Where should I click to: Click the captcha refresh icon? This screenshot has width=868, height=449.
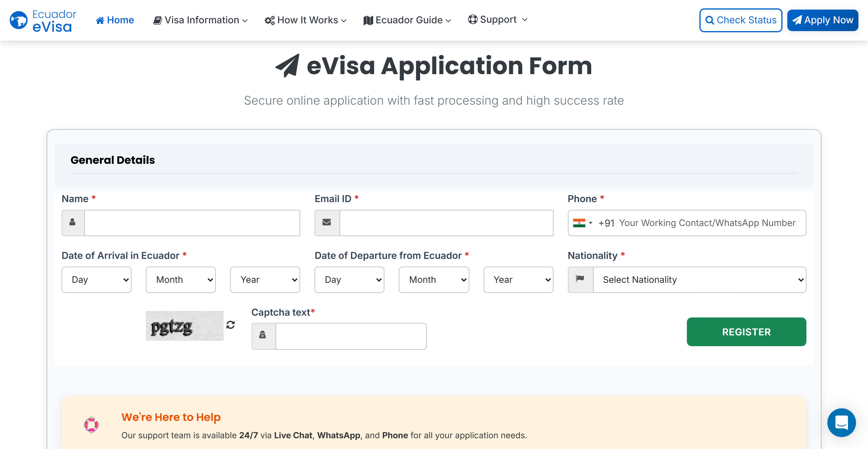click(230, 325)
